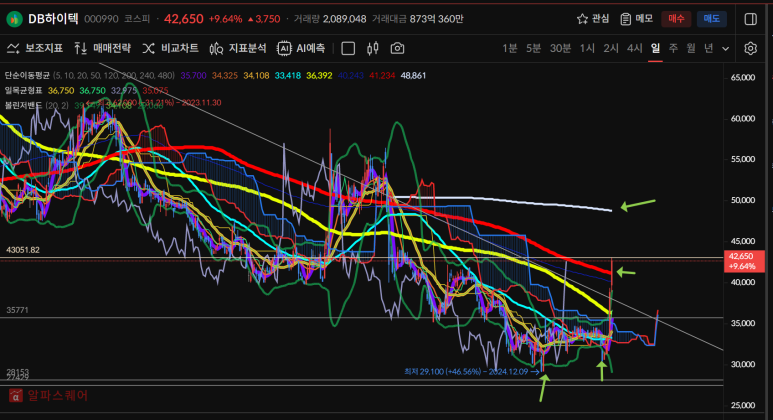
Task: Click 일목균형표 indicator label
Action: pos(23,91)
